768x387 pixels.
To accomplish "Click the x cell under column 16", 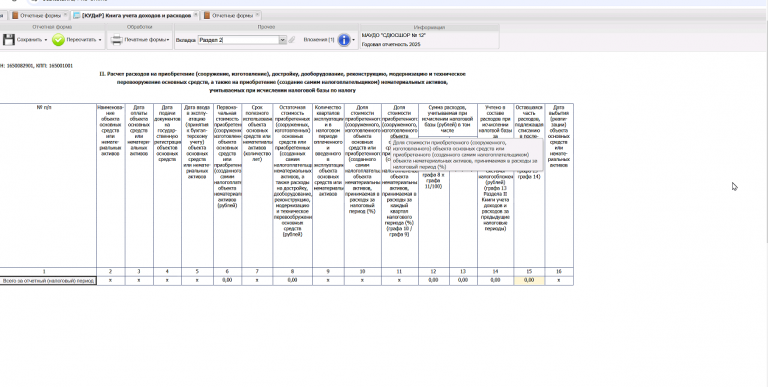I will pos(559,280).
